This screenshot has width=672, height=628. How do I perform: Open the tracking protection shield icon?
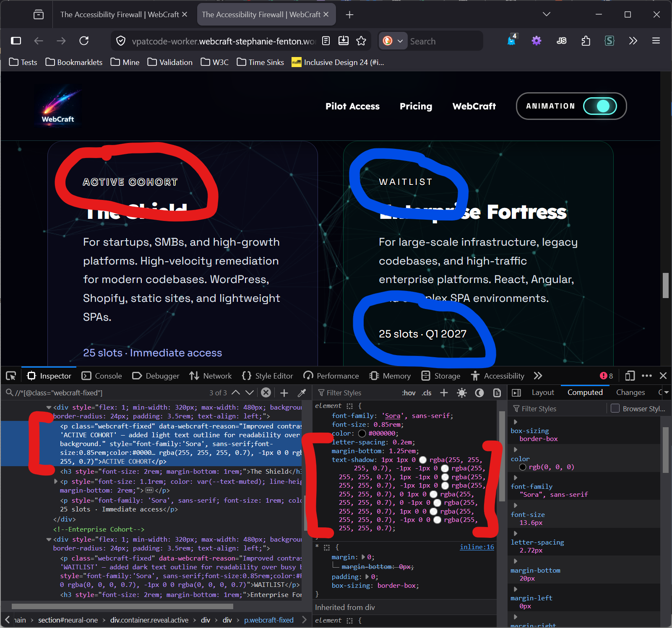point(121,41)
